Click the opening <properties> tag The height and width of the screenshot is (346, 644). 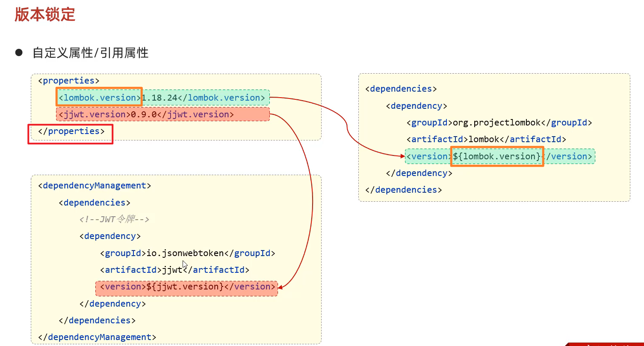(x=69, y=81)
